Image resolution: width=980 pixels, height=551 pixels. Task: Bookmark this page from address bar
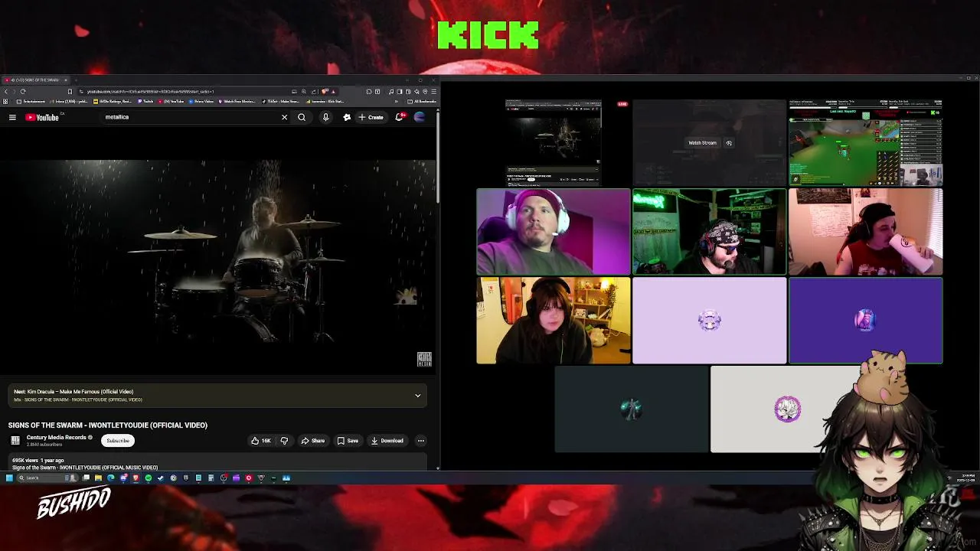click(70, 92)
